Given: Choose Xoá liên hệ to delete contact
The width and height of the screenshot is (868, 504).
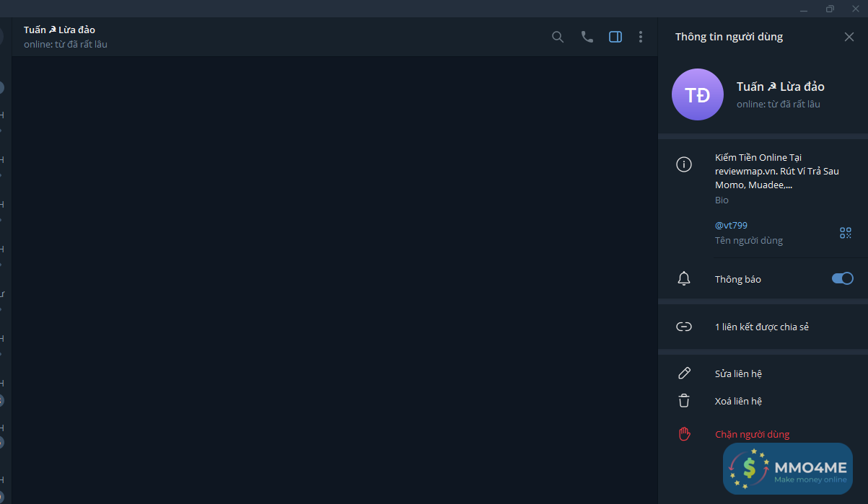Looking at the screenshot, I should point(738,401).
